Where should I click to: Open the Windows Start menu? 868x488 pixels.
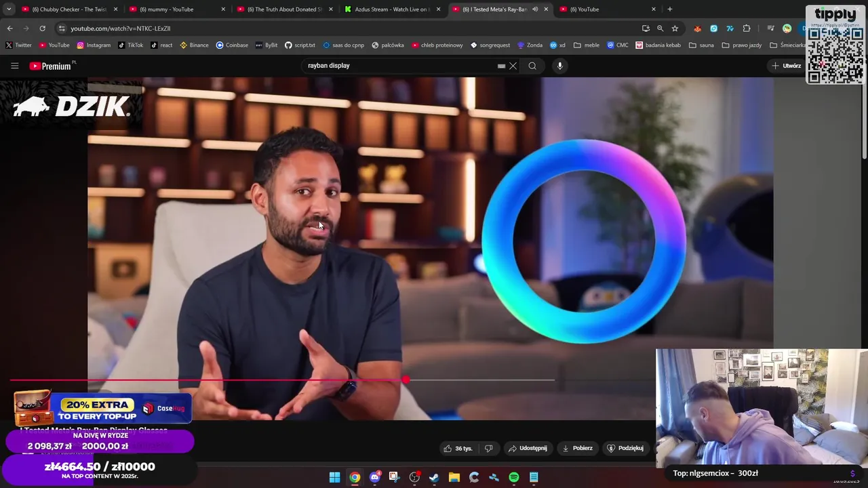(x=334, y=477)
